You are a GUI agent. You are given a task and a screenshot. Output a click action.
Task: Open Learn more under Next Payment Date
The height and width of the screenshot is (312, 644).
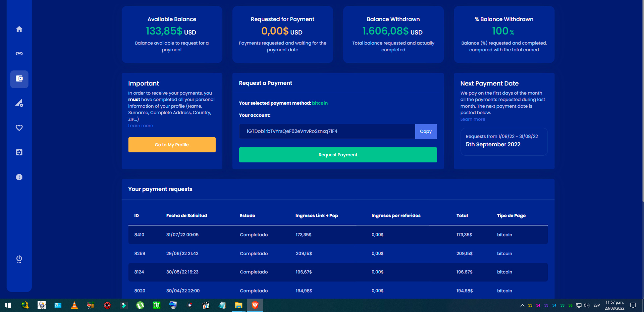pyautogui.click(x=473, y=119)
